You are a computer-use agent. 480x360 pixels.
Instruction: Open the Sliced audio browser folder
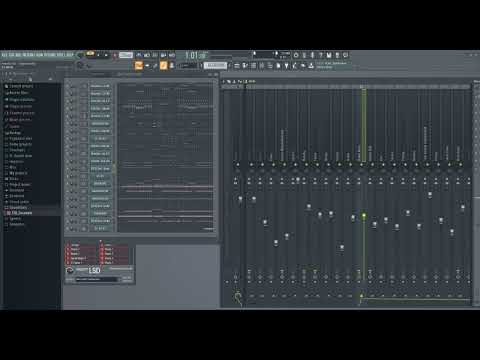[17, 202]
